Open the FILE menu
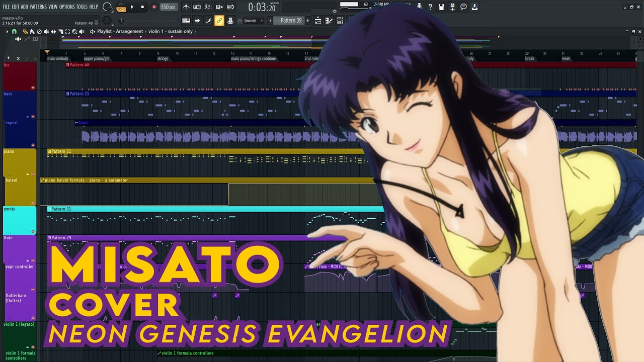The width and height of the screenshot is (644, 362). [7, 7]
